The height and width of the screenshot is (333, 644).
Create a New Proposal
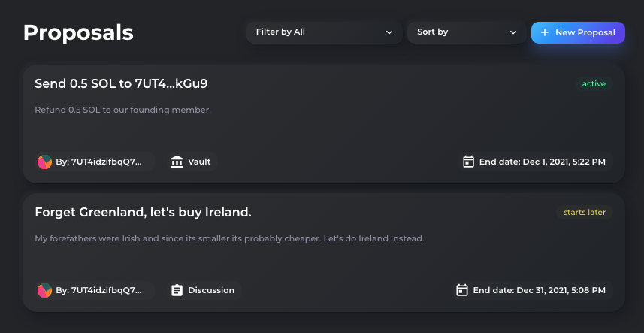tap(578, 32)
